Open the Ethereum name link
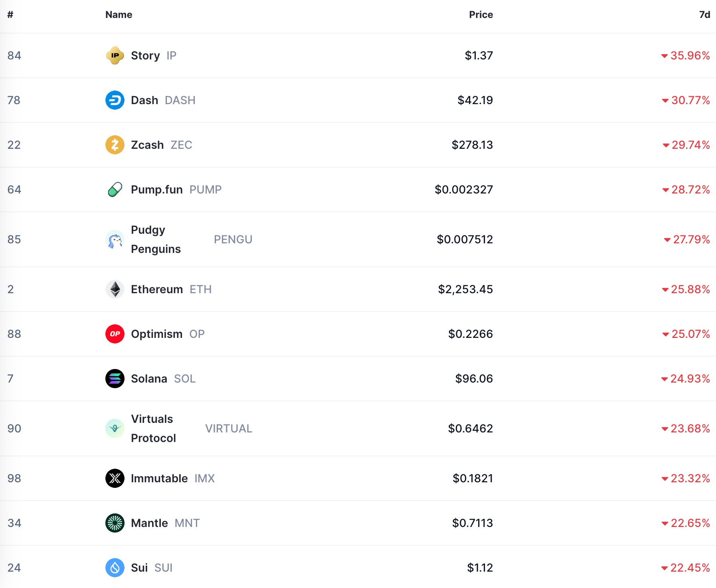The width and height of the screenshot is (716, 588). [x=157, y=289]
